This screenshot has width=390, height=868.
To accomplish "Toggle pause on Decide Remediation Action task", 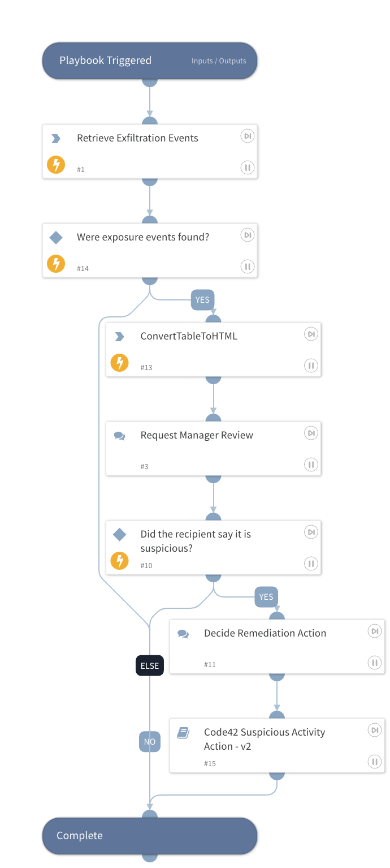I will [x=374, y=663].
